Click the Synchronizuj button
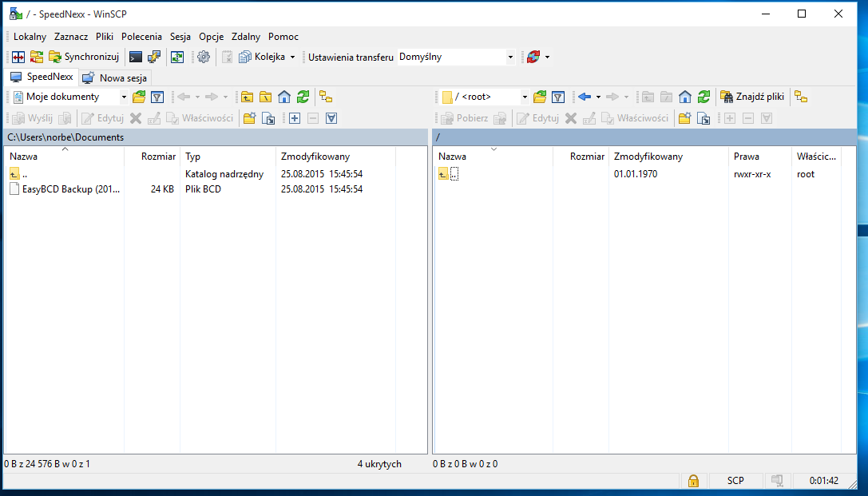Screen dimensions: 868x496 tap(84, 57)
